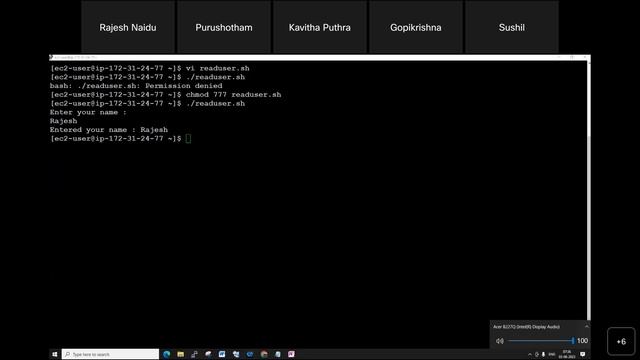Click the microphone icon in the system tray
This screenshot has width=640, height=360.
point(543,354)
